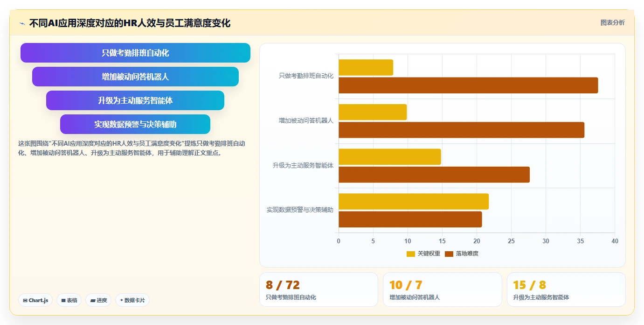Image resolution: width=644 pixels, height=325 pixels.
Task: Click the Chart.js tag
Action: coord(35,300)
